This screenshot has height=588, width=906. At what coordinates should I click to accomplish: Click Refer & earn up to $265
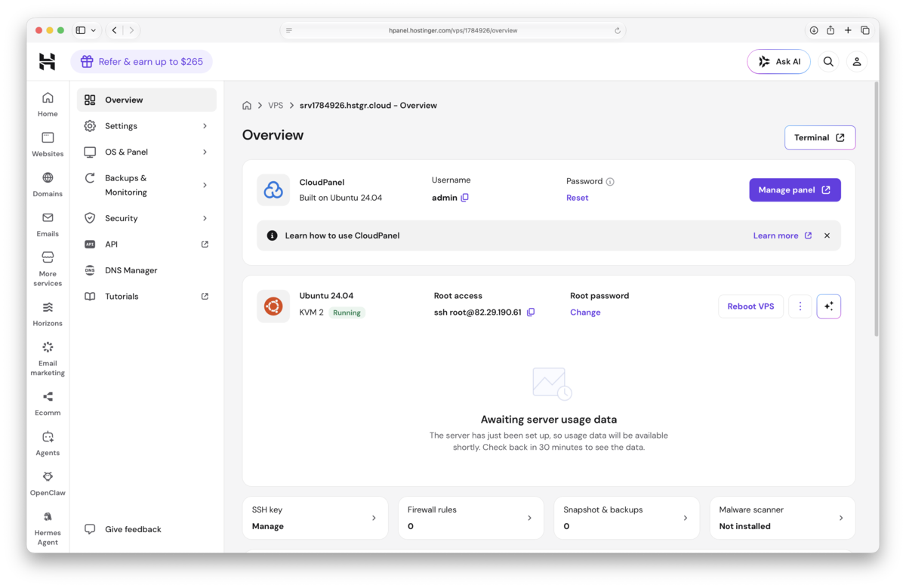(141, 62)
